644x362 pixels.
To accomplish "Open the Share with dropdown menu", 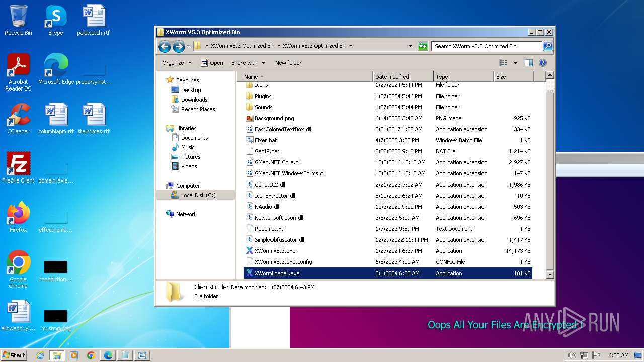I will coord(248,63).
